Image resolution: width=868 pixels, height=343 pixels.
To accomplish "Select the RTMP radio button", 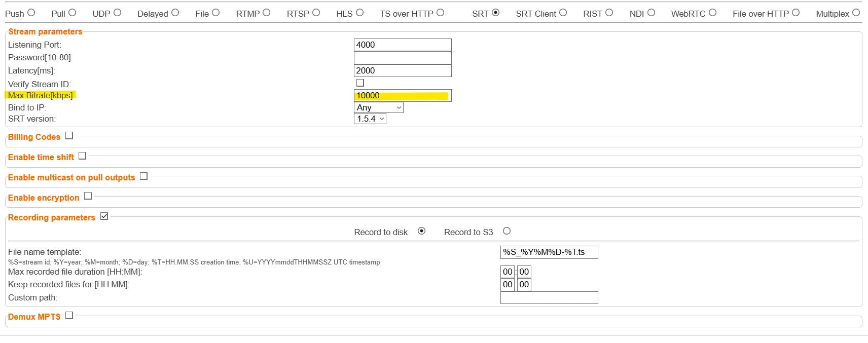I will point(266,13).
